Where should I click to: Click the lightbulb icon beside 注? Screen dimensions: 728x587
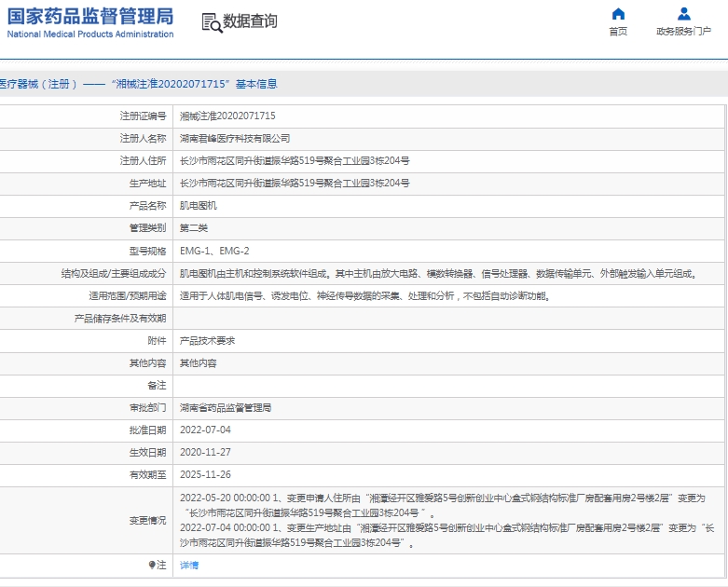[x=151, y=565]
